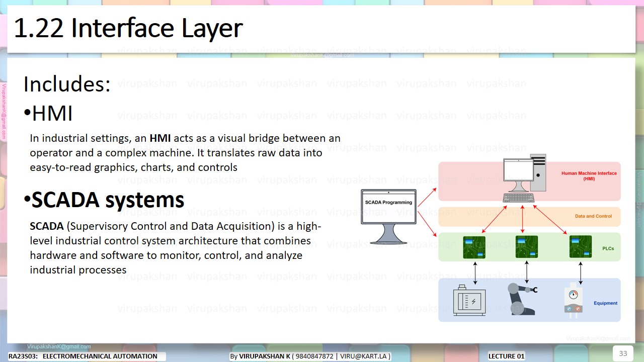The width and height of the screenshot is (644, 362).
Task: Click the leftmost PLC circuit board icon
Action: click(x=473, y=246)
